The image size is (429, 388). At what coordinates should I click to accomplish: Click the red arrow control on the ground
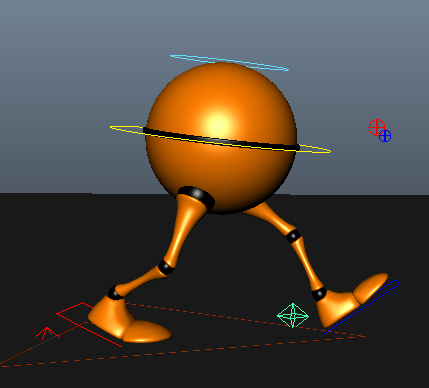click(47, 333)
